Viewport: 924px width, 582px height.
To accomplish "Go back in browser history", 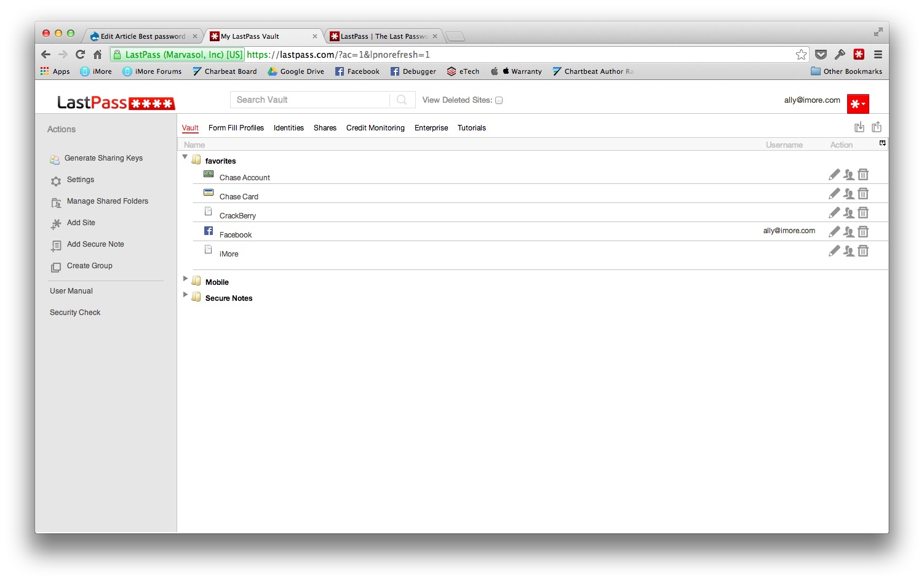I will [x=46, y=54].
